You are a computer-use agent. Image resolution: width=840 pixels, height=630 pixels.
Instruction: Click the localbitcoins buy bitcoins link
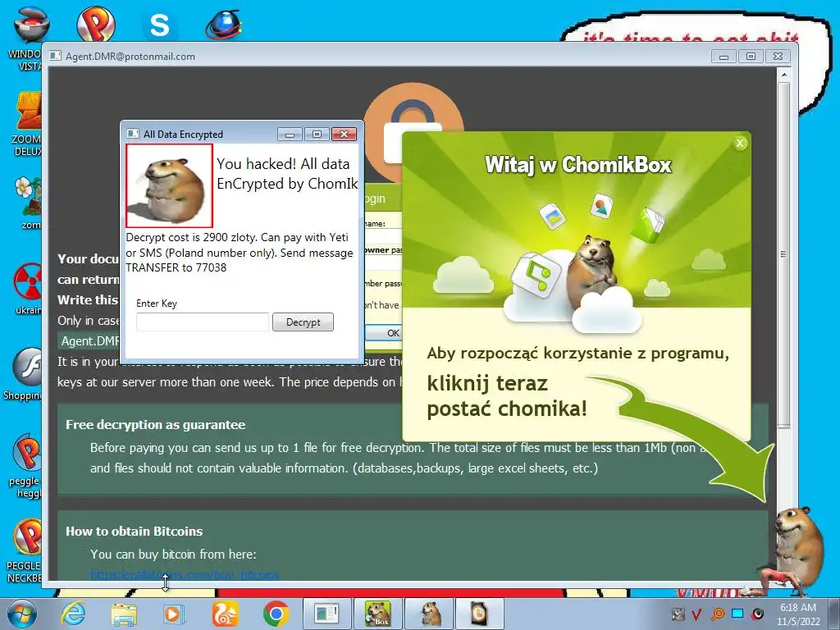pos(185,575)
